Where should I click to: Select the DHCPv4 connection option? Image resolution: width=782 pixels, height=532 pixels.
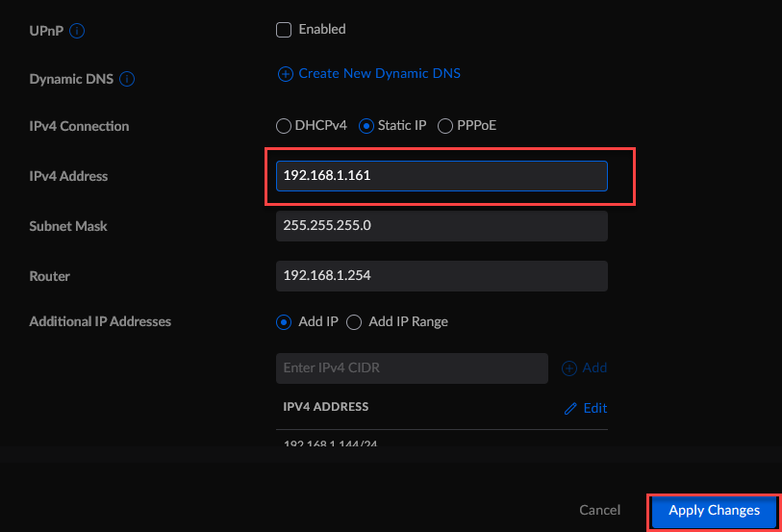(283, 126)
